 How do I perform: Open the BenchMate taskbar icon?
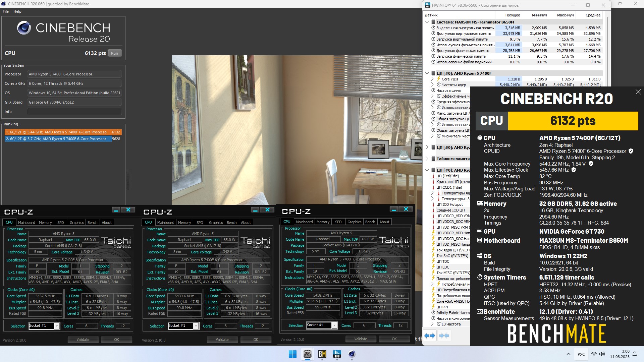tap(322, 354)
